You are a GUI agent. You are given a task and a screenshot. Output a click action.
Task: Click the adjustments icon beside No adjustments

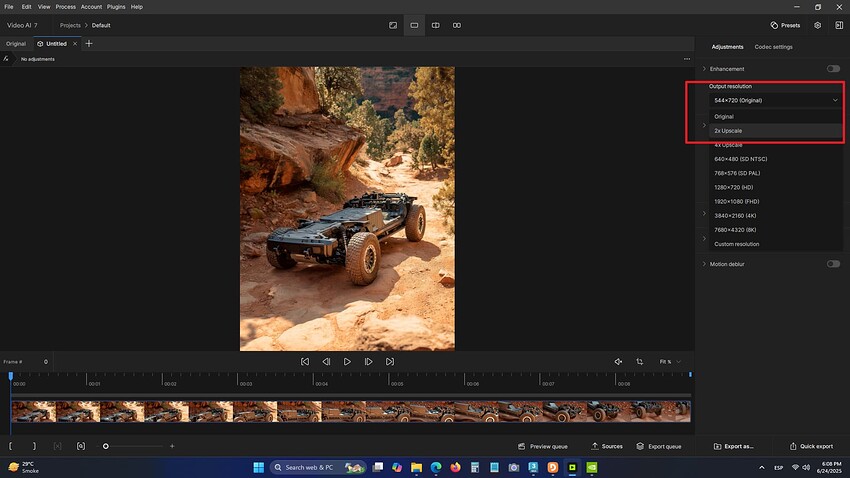click(6, 59)
